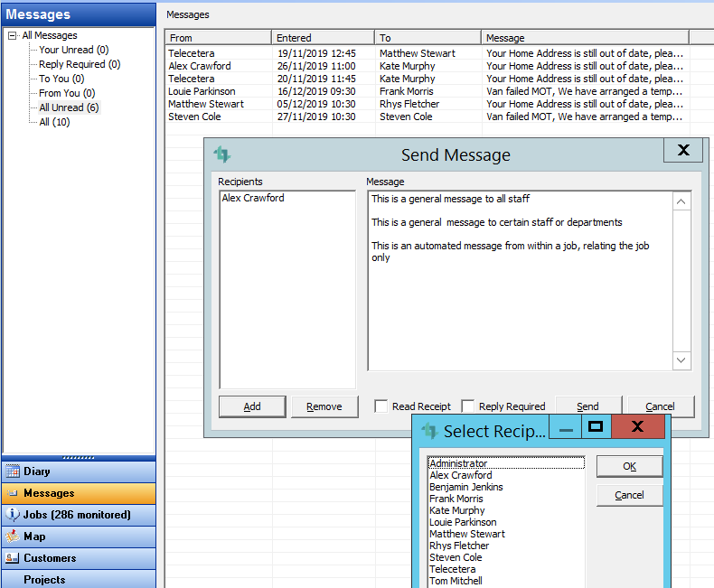The image size is (714, 588).
Task: Click the Jobs info icon in sidebar
Action: pos(13,515)
